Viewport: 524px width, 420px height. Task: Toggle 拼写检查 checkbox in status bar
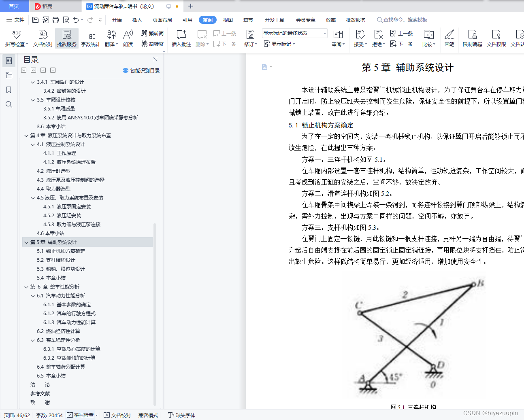[x=82, y=415]
